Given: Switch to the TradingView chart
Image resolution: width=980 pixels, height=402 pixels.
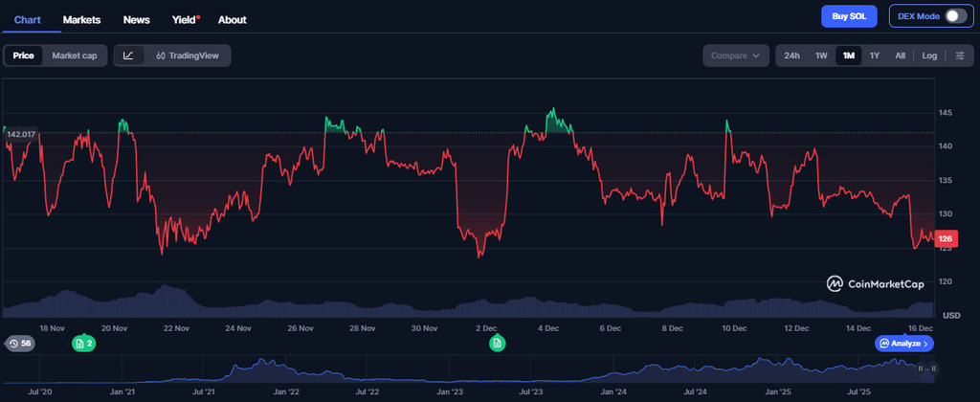Looking at the screenshot, I should click(x=188, y=56).
